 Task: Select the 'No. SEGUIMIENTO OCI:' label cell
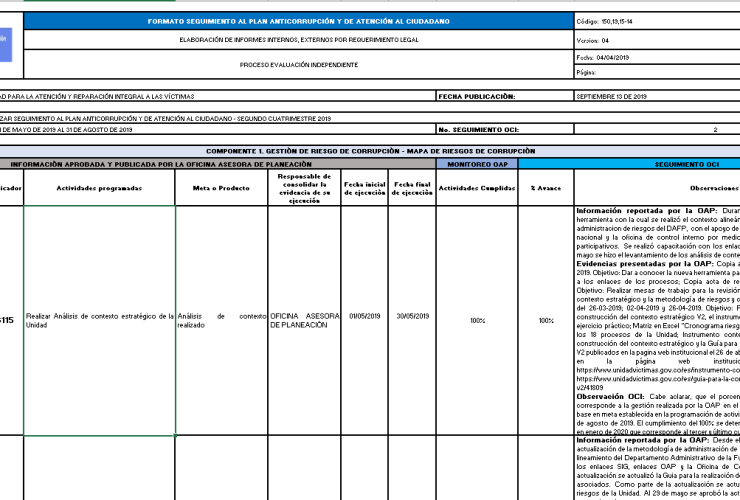click(x=504, y=130)
